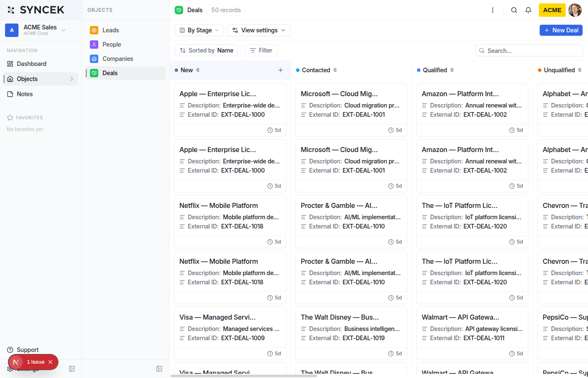Open the three-dot more options menu
This screenshot has width=588, height=378.
(x=493, y=10)
